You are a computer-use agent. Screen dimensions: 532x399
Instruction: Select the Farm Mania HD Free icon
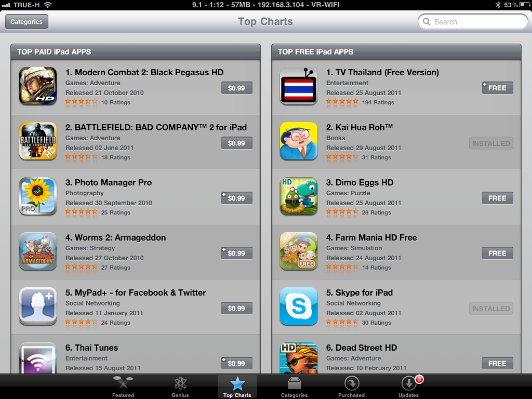pyautogui.click(x=299, y=251)
